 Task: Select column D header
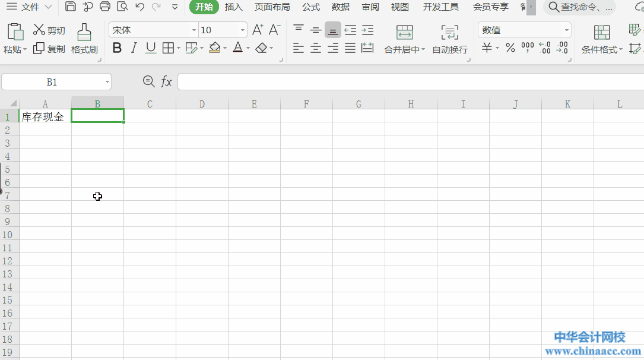[x=202, y=104]
